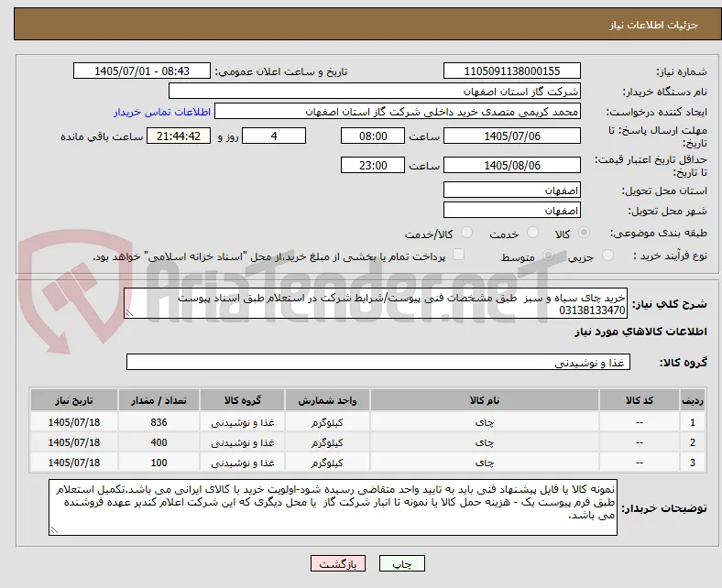The width and height of the screenshot is (722, 588).
Task: Click date 1405/07/18 in row 1
Action: [74, 422]
